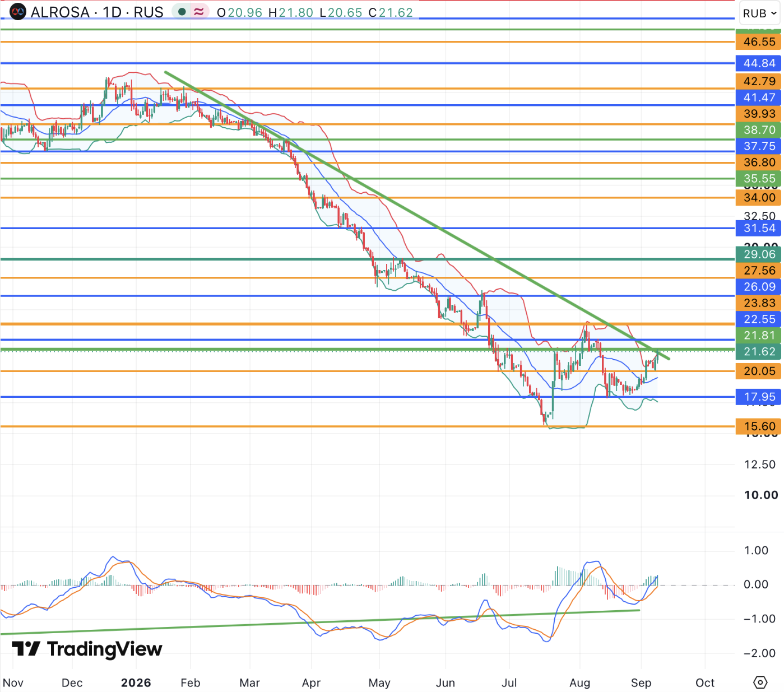Image resolution: width=784 pixels, height=692 pixels.
Task: Select the 39.93 price level label
Action: point(759,114)
